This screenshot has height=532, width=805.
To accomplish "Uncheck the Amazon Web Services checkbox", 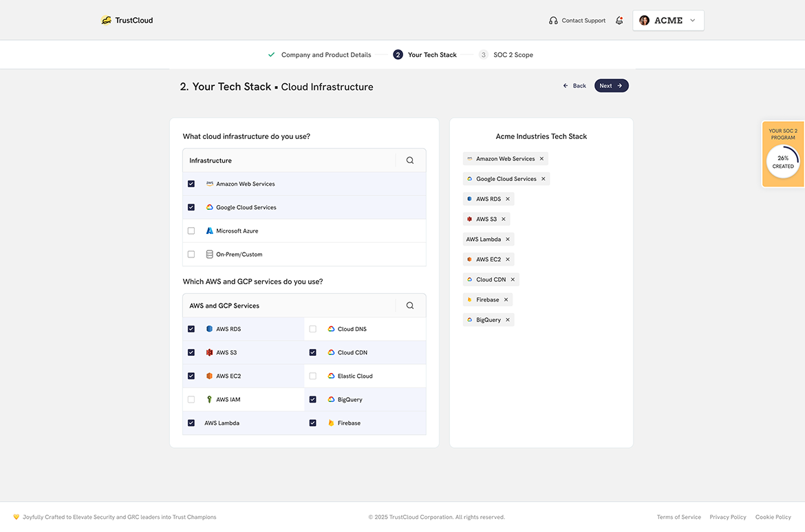I will [191, 184].
